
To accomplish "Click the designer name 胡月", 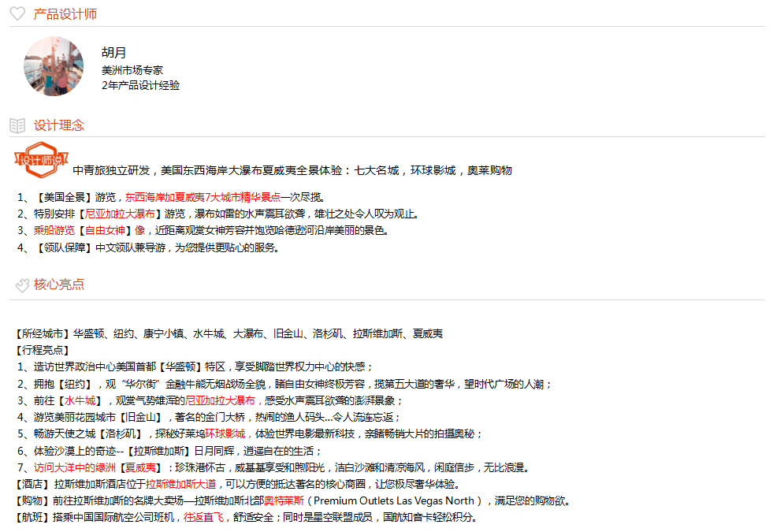I will (113, 53).
